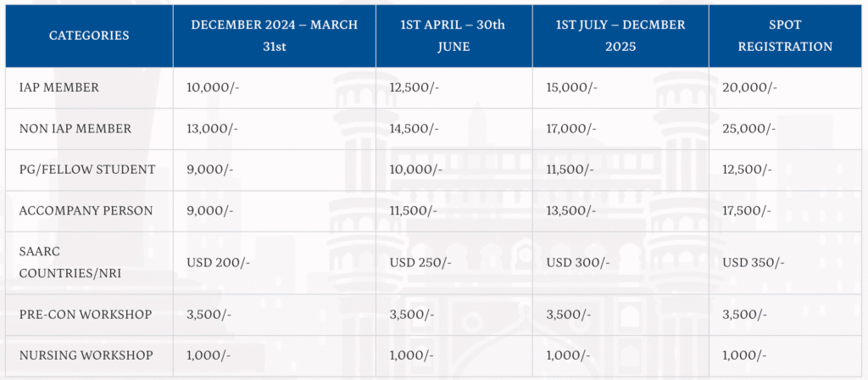This screenshot has width=868, height=380.
Task: Click the SAARC COUNTRIES/NRI row label
Action: point(61,262)
